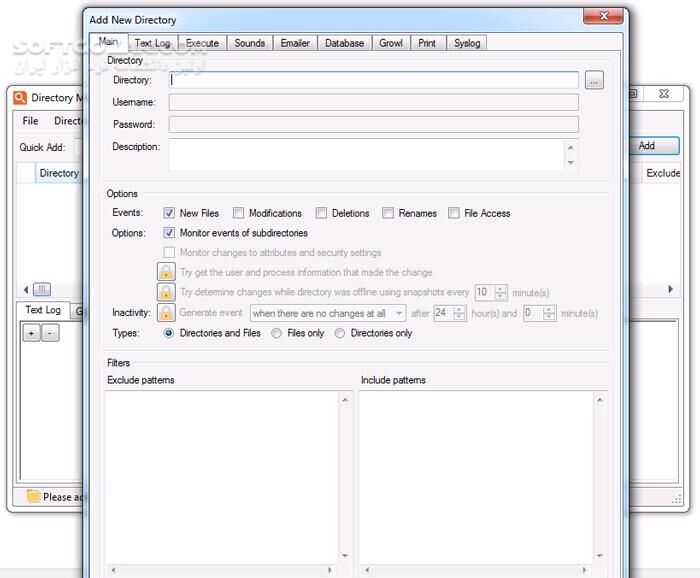The image size is (700, 578).
Task: Enable the Deletions event checkbox
Action: click(x=321, y=213)
